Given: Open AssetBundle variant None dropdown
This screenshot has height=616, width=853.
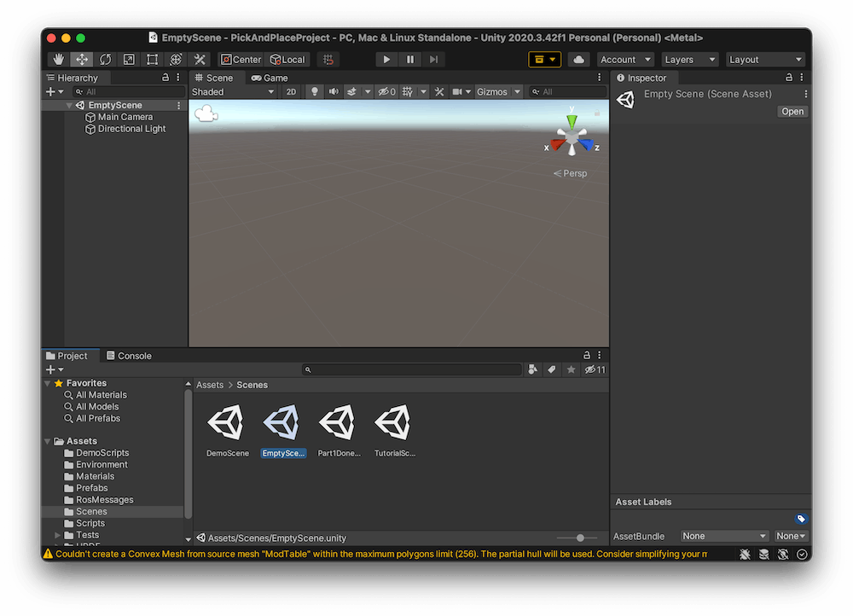Looking at the screenshot, I should point(791,536).
